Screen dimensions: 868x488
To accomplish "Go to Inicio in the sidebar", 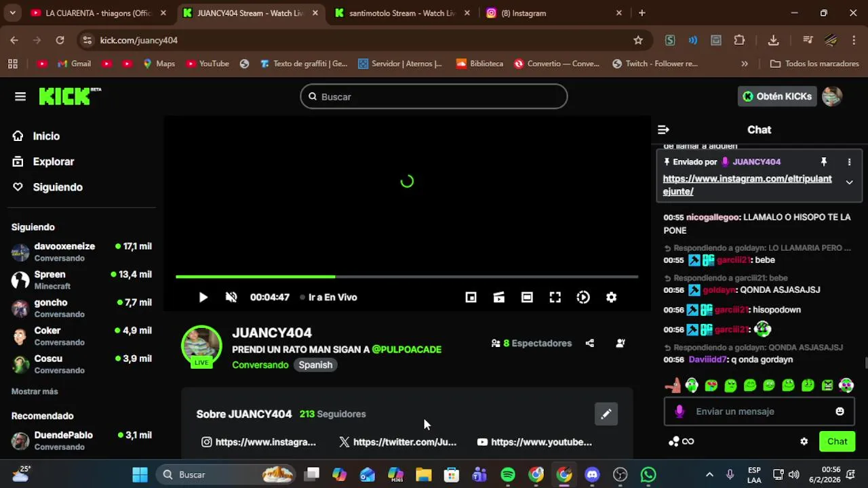I will (36, 136).
